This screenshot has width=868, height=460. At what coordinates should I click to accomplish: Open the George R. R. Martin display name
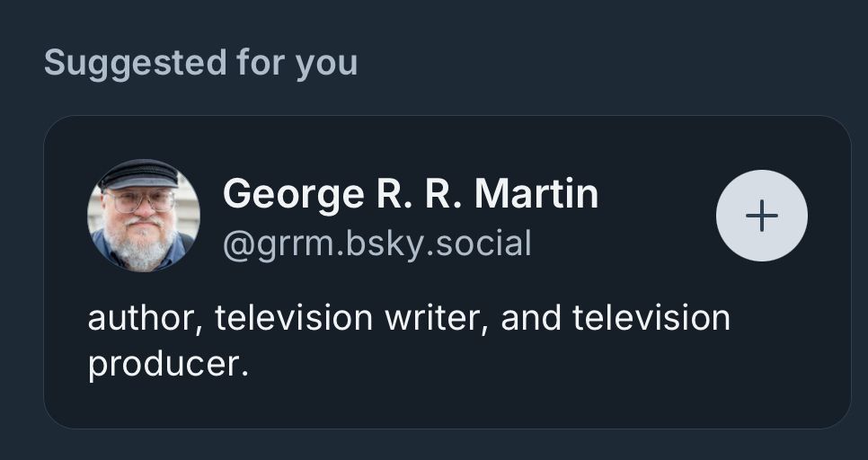click(x=411, y=194)
